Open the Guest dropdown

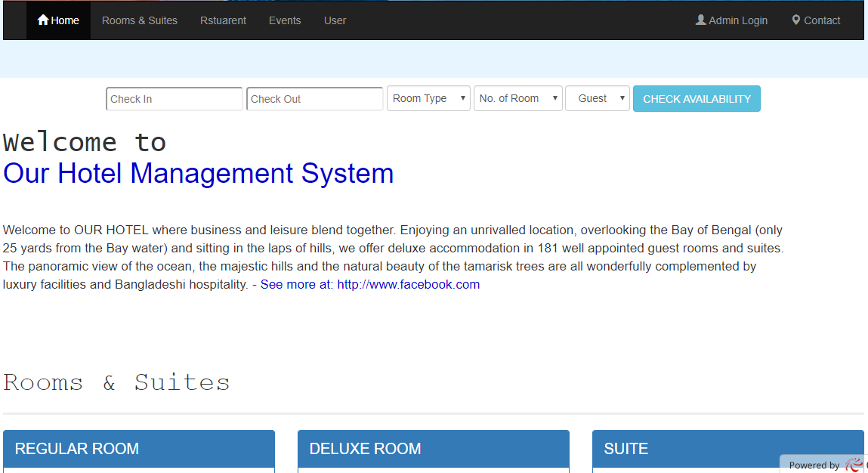(597, 98)
